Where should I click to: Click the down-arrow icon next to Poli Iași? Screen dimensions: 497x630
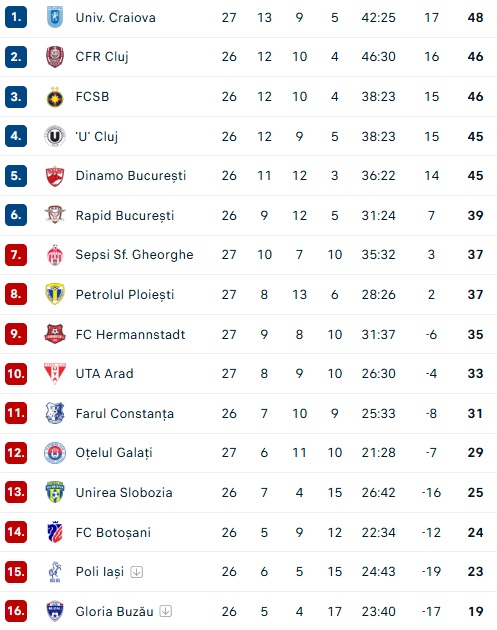click(x=137, y=572)
